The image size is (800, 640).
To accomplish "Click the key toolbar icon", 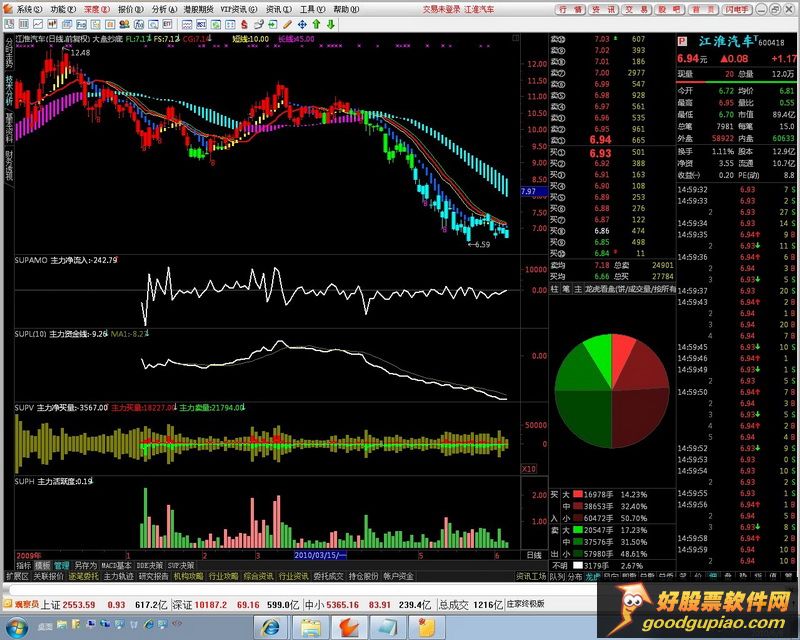I will [259, 24].
